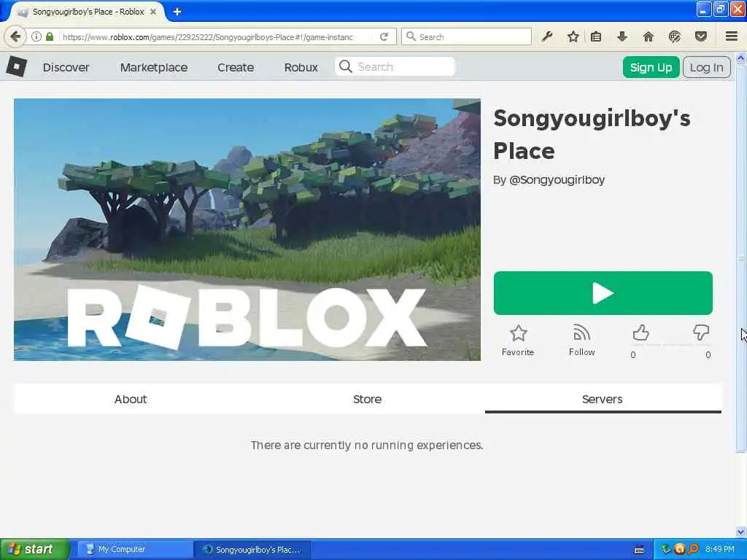
Task: Click the scrollbar up arrow
Action: click(741, 58)
